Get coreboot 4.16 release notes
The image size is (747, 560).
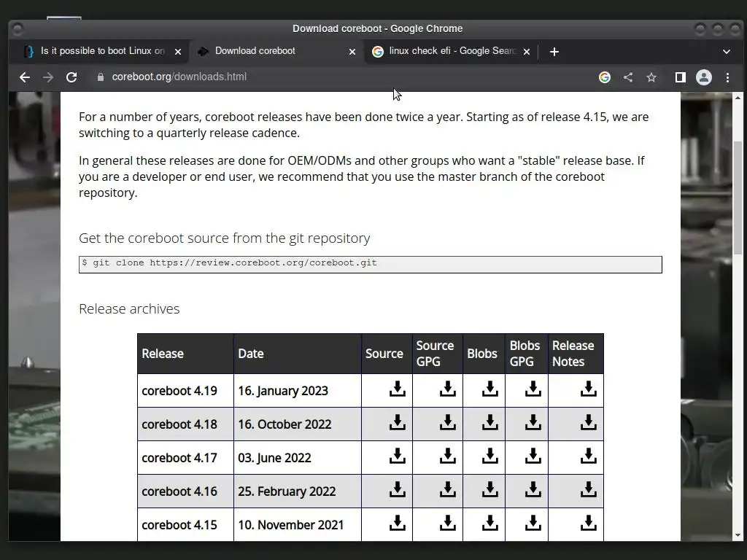pos(589,489)
